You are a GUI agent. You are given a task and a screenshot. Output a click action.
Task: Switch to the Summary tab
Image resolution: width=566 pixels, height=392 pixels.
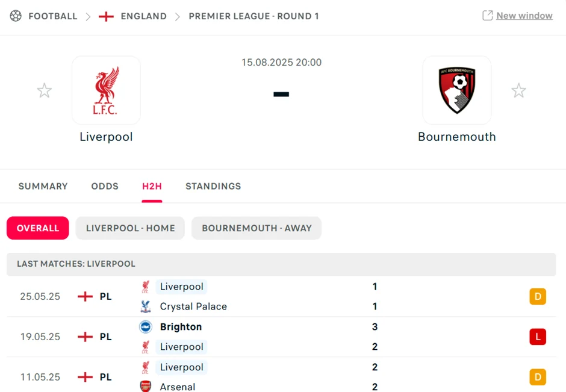click(x=43, y=187)
